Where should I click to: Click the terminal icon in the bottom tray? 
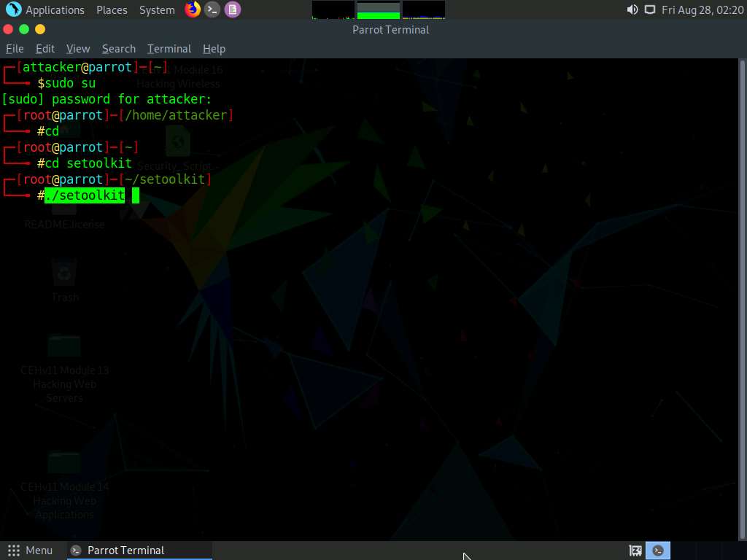658,550
